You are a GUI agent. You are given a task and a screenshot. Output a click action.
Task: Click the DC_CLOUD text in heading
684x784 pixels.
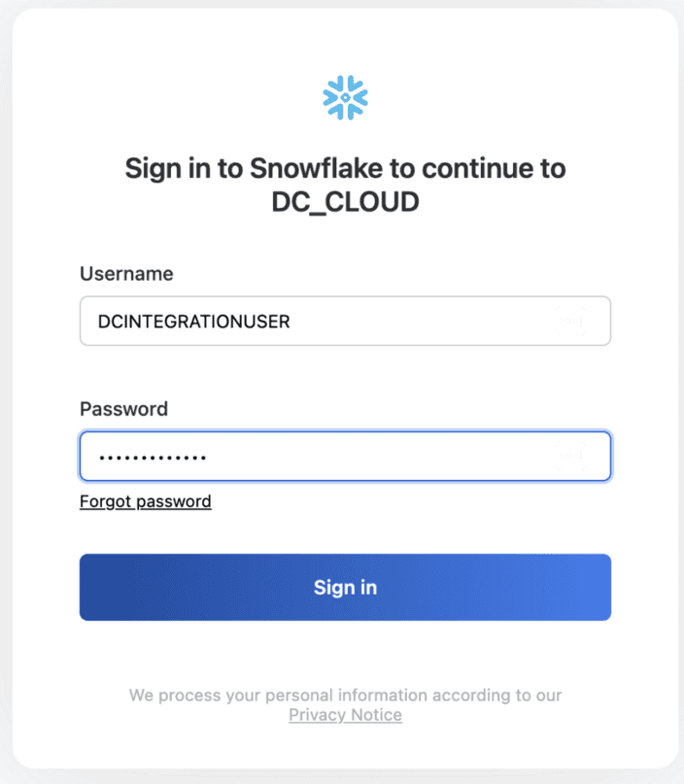(345, 204)
